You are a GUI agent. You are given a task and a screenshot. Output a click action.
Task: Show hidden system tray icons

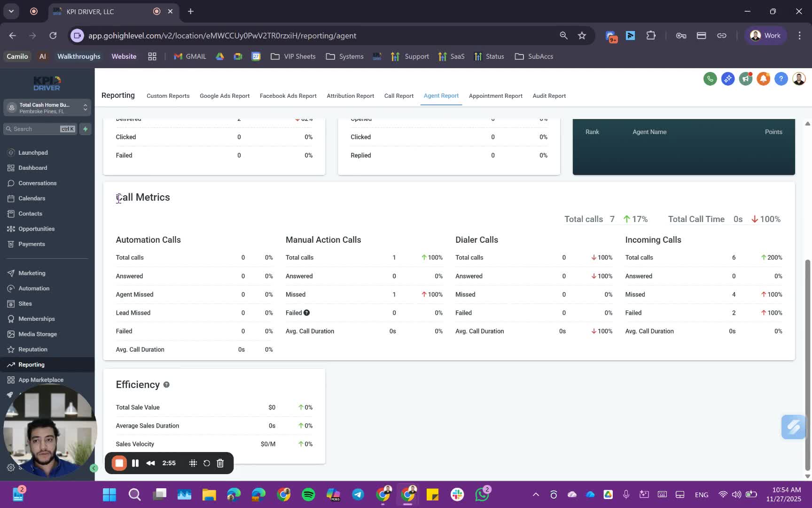tap(536, 494)
